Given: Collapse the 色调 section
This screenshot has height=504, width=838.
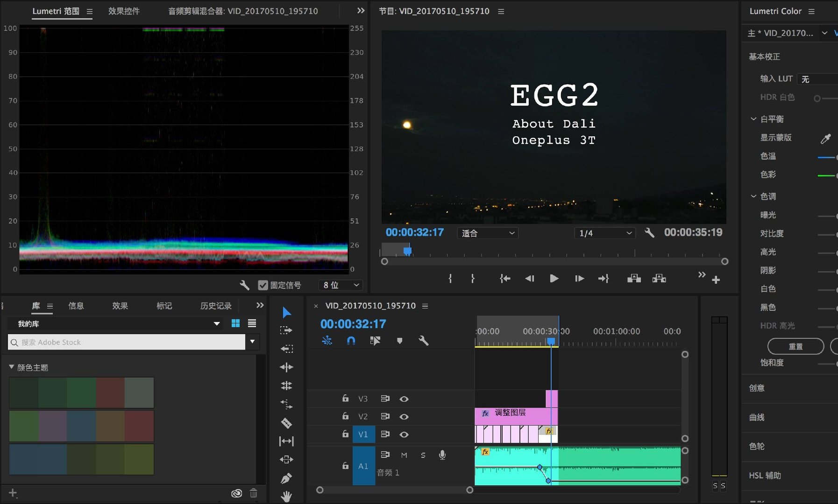Looking at the screenshot, I should (x=753, y=196).
